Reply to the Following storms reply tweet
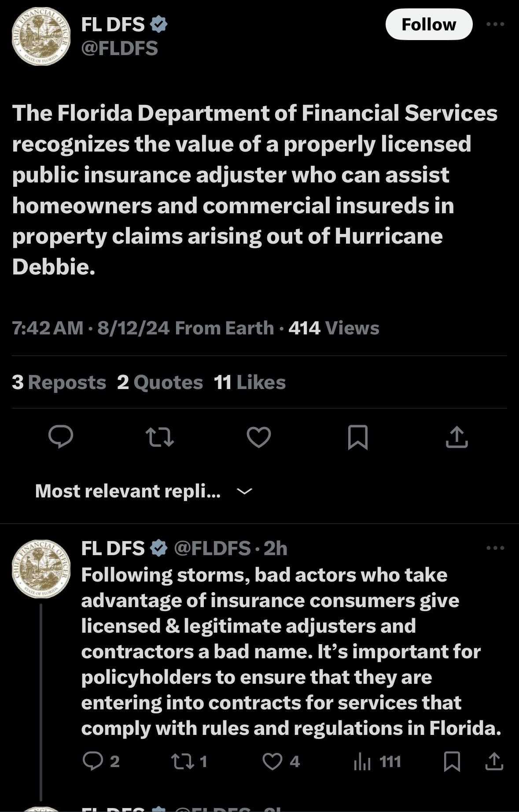Image resolution: width=519 pixels, height=812 pixels. tap(101, 761)
